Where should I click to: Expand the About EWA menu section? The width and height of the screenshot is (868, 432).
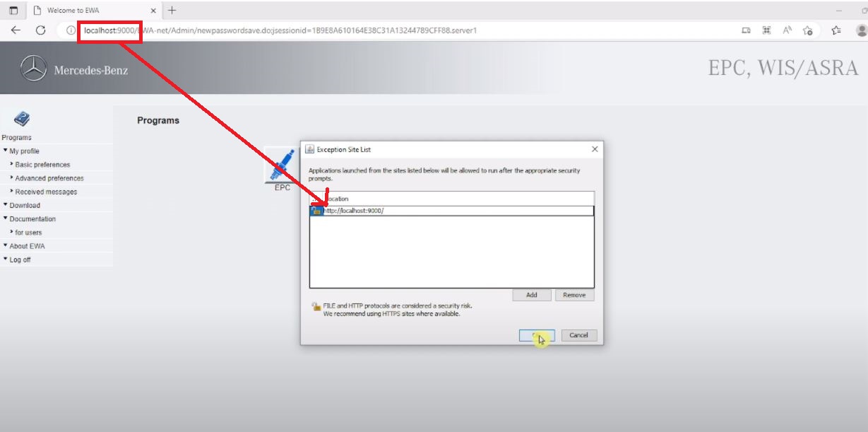tap(27, 246)
